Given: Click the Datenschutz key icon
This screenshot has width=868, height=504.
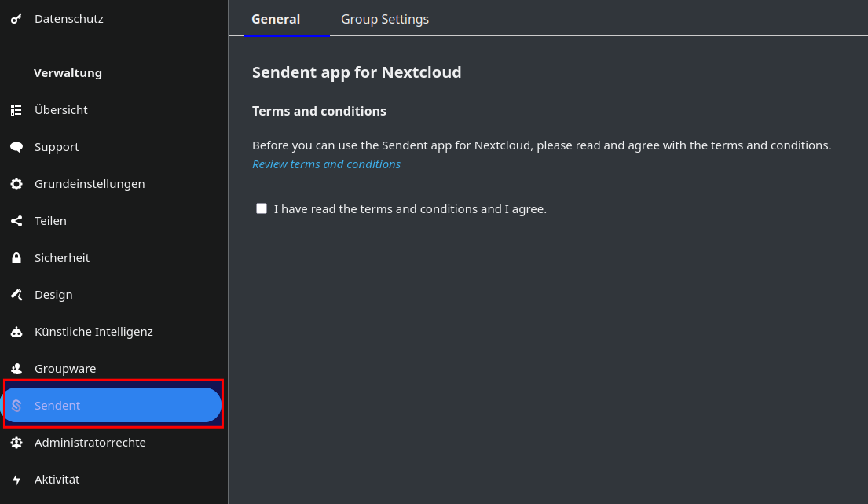Looking at the screenshot, I should [x=16, y=19].
